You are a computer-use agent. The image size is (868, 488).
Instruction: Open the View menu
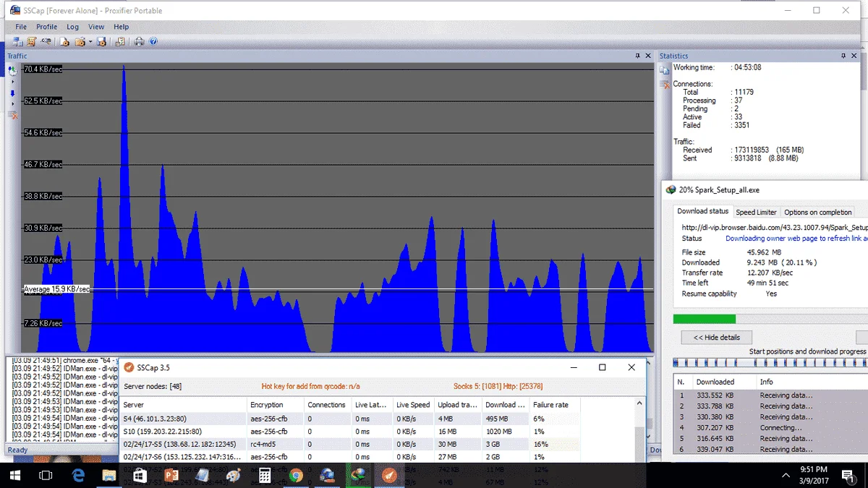[x=96, y=27]
